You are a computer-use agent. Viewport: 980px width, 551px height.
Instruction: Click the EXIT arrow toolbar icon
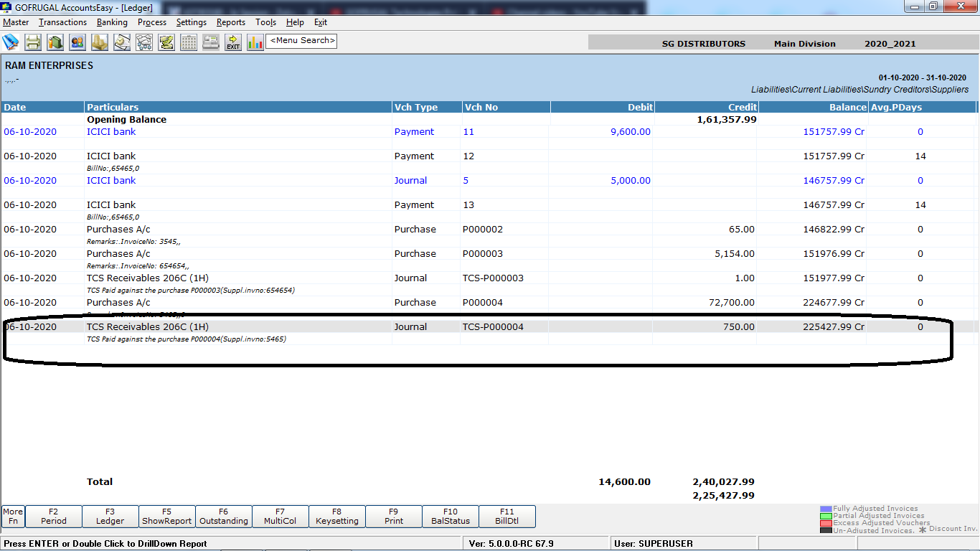tap(233, 42)
